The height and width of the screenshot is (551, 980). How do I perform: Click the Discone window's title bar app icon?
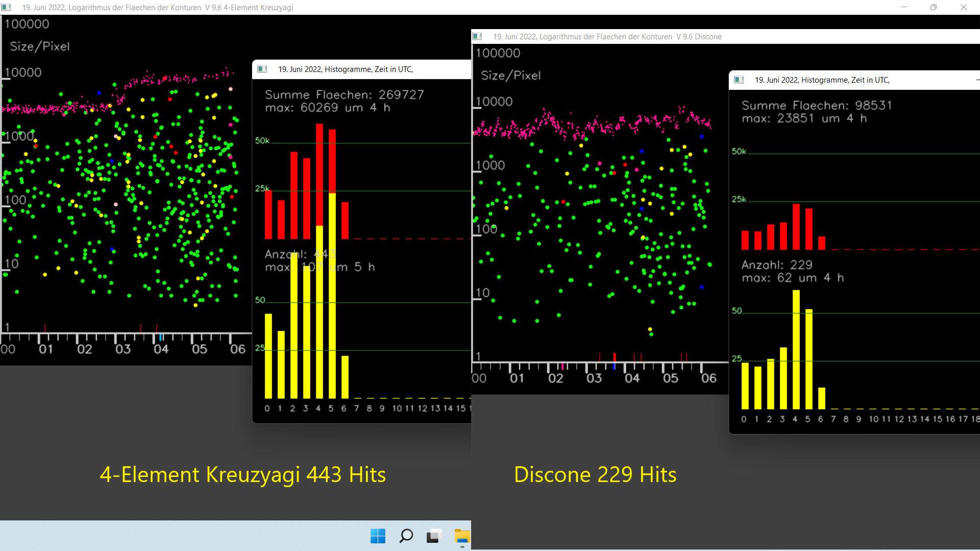pos(477,36)
